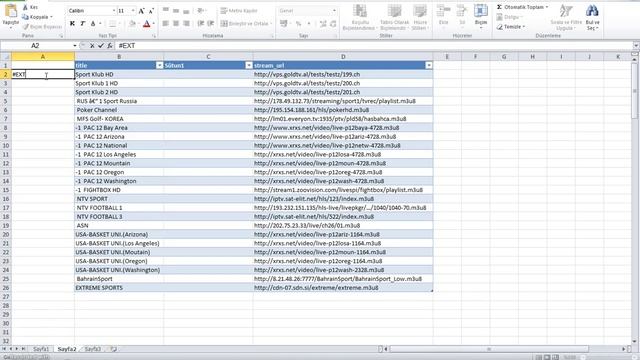The width and height of the screenshot is (640, 360).
Task: Click Biçim Boyacısı format painter
Action: coord(42,27)
